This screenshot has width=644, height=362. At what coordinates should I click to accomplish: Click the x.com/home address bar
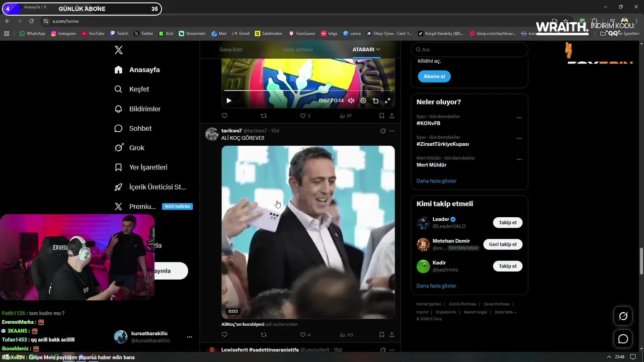[65, 21]
